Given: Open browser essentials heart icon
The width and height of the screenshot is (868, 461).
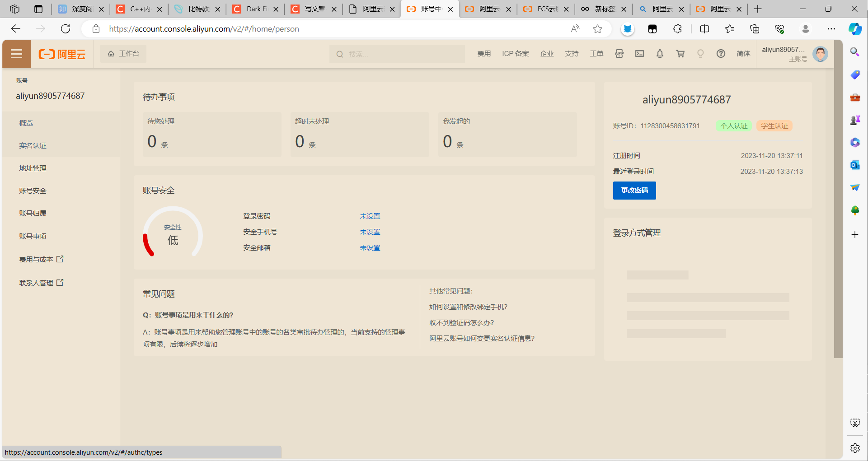Looking at the screenshot, I should pos(779,29).
